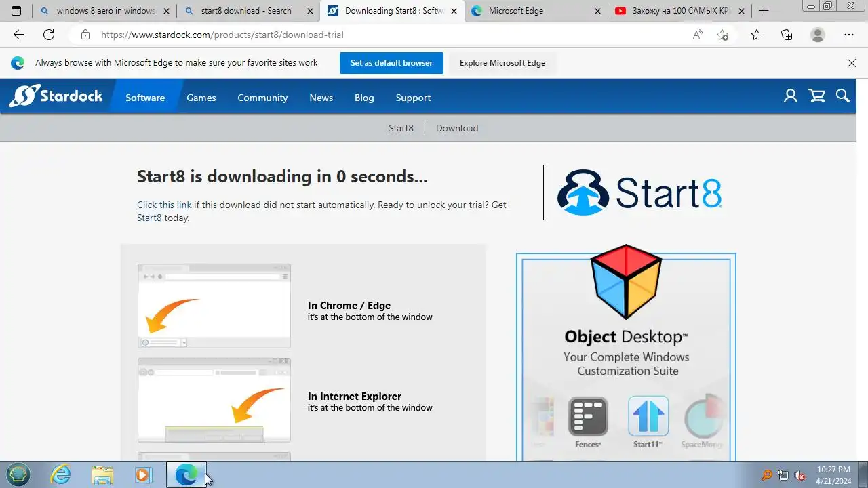Close the 'windows 8 aero' tab
Screen dimensions: 868x488
166,11
